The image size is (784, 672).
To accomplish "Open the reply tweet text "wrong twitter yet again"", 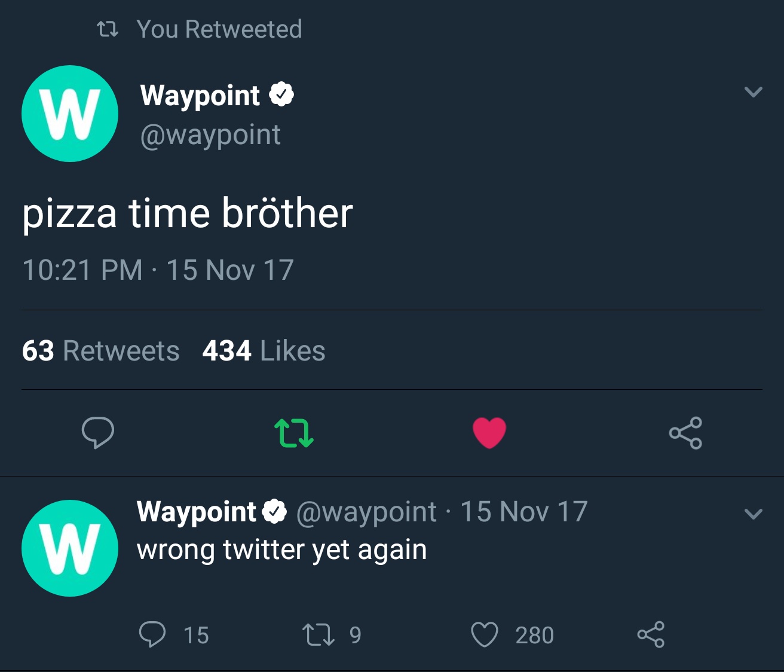I will click(281, 550).
